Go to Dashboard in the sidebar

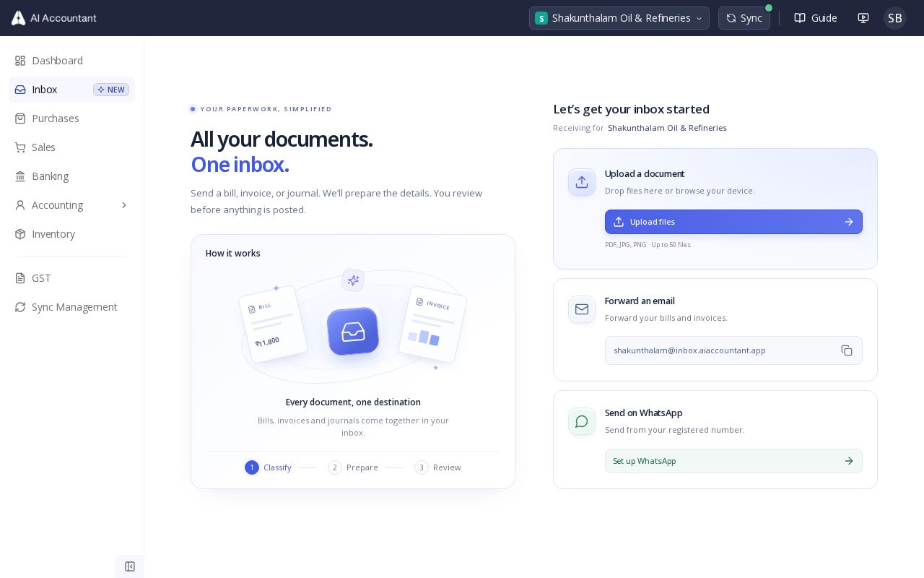click(71, 61)
